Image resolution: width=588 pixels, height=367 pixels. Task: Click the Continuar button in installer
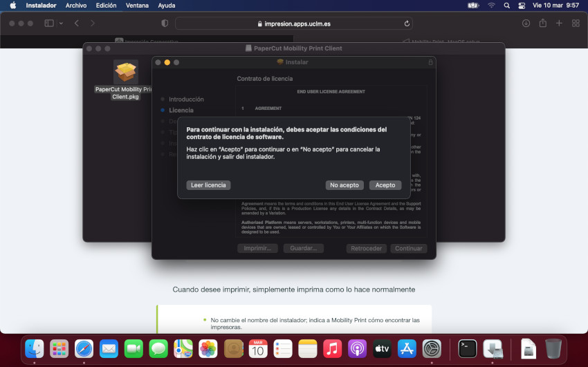(x=408, y=248)
